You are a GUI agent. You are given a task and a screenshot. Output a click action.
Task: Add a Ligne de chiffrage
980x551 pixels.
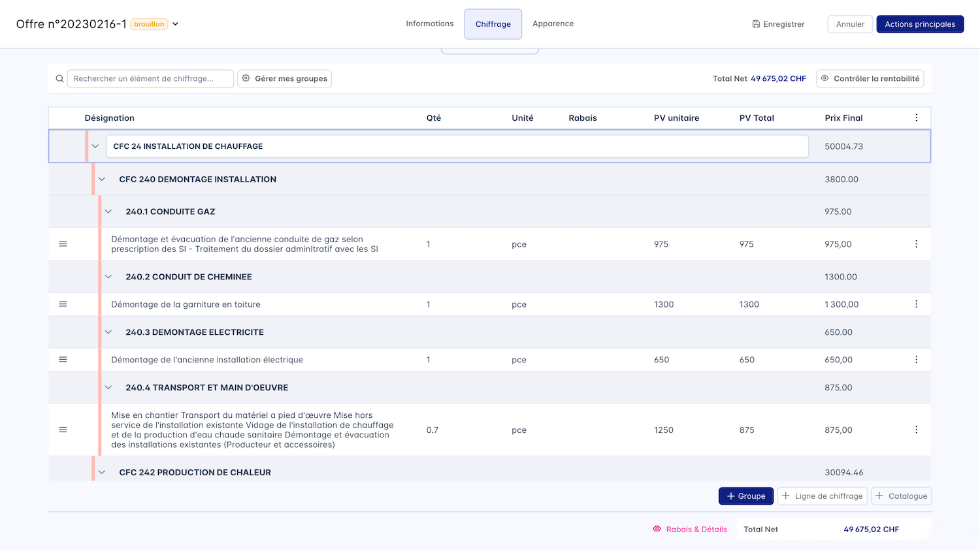pyautogui.click(x=822, y=496)
